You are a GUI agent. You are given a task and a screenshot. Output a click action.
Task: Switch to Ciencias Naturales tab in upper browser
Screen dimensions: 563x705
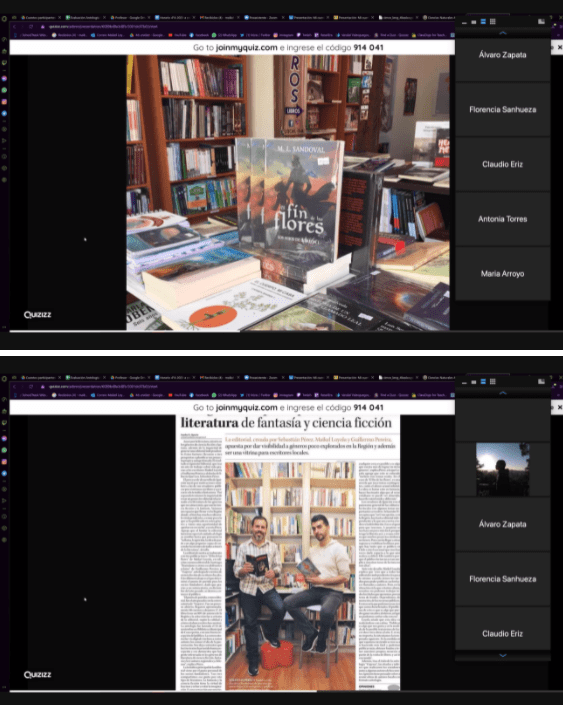(x=438, y=18)
